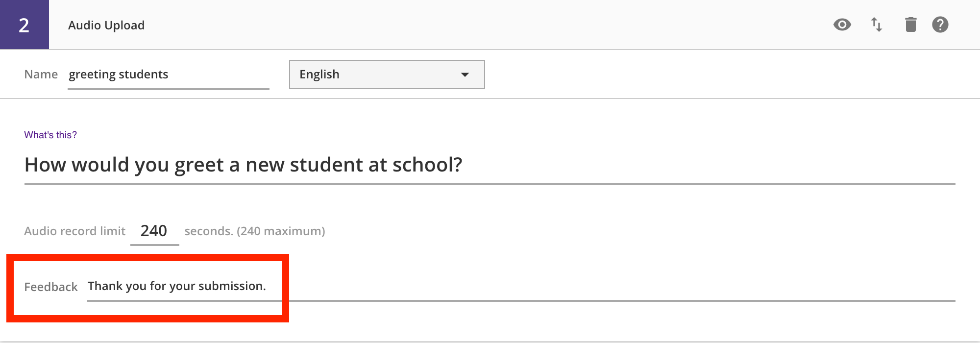Click the question prompt text field

[x=489, y=165]
